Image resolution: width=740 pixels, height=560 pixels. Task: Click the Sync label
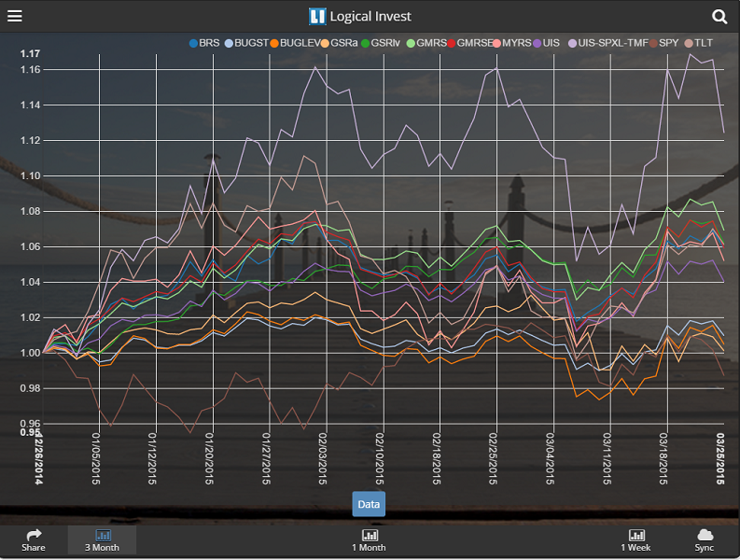pos(705,548)
